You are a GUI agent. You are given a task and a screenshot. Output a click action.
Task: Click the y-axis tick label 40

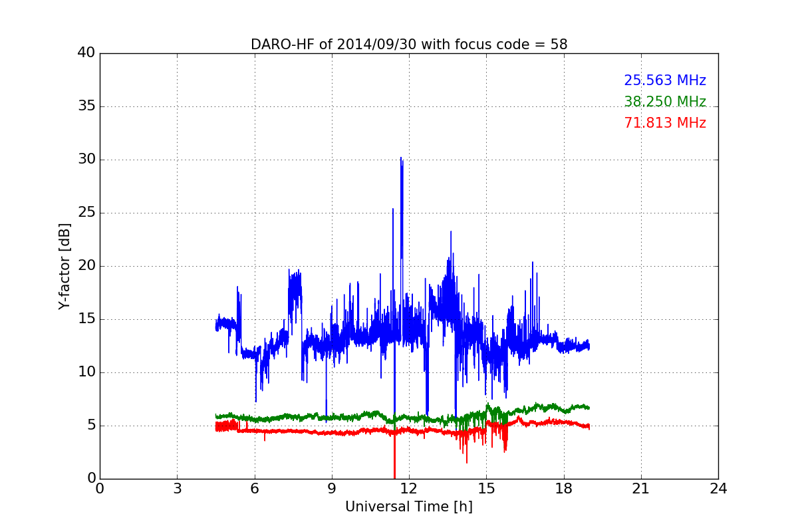pos(86,53)
